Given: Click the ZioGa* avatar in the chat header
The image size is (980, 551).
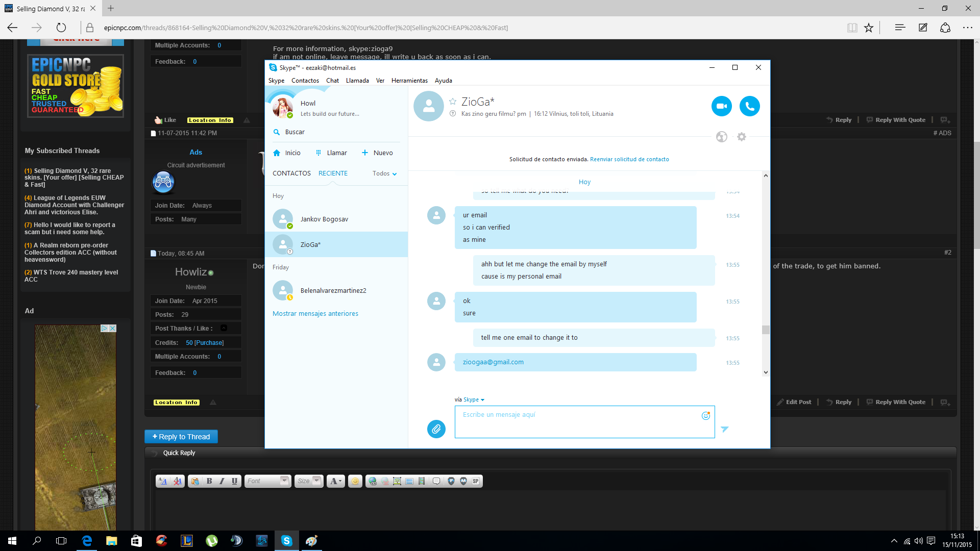Looking at the screenshot, I should point(429,106).
